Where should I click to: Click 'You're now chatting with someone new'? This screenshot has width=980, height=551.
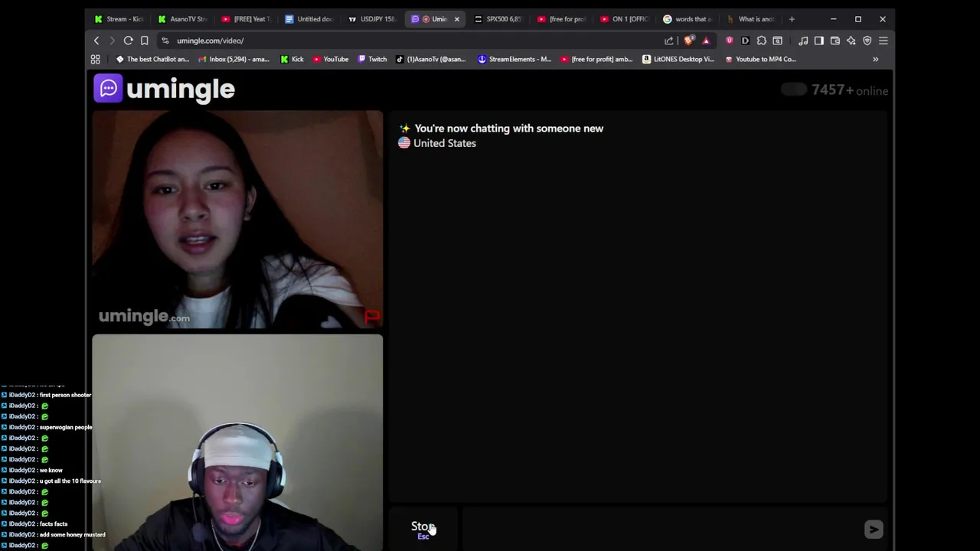[x=508, y=129]
